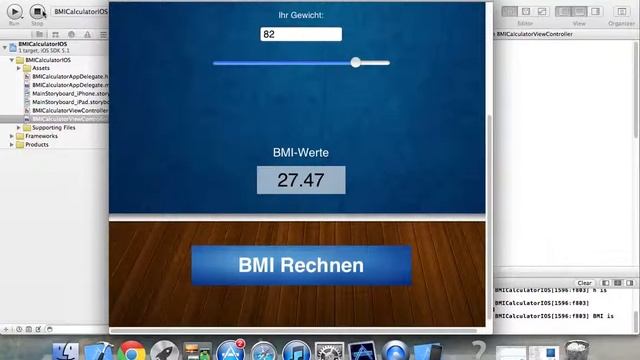
Task: Show the Symbol navigator
Action: pyautogui.click(x=56, y=35)
